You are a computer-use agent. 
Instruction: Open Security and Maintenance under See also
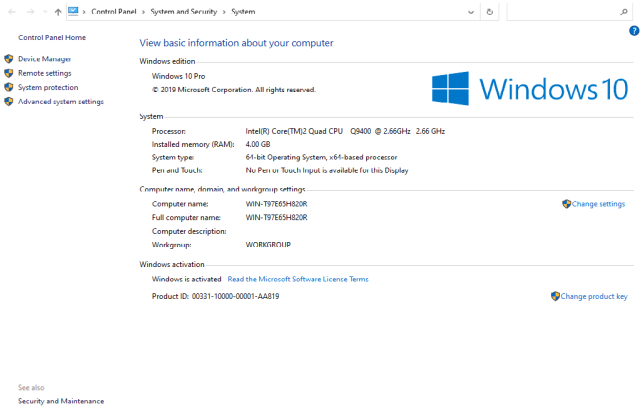(60, 401)
